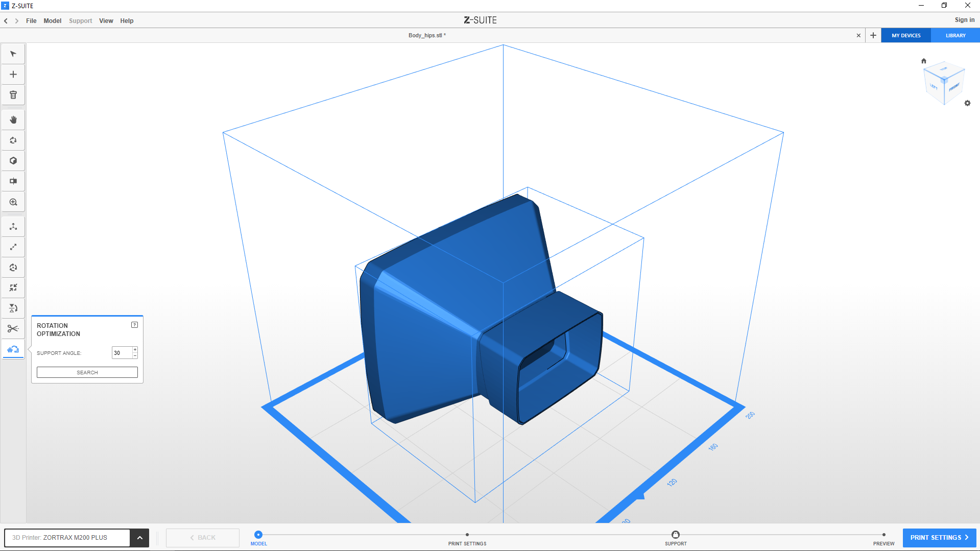980x551 pixels.
Task: Click the Support step on progress bar
Action: pos(675,535)
